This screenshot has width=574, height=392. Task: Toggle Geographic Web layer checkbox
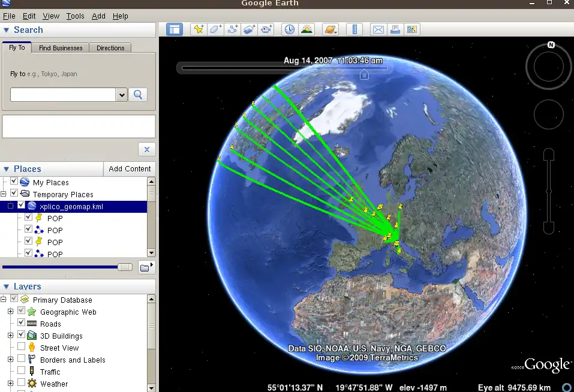21,310
